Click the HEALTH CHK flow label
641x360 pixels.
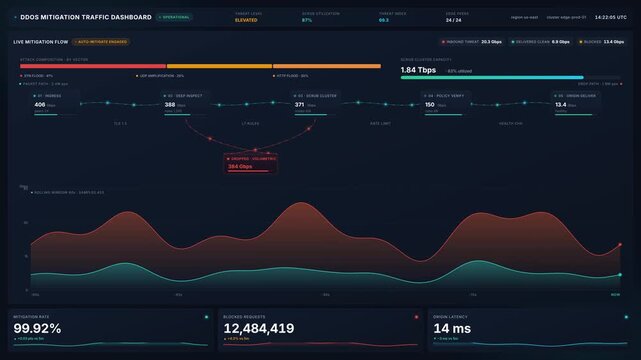click(511, 123)
